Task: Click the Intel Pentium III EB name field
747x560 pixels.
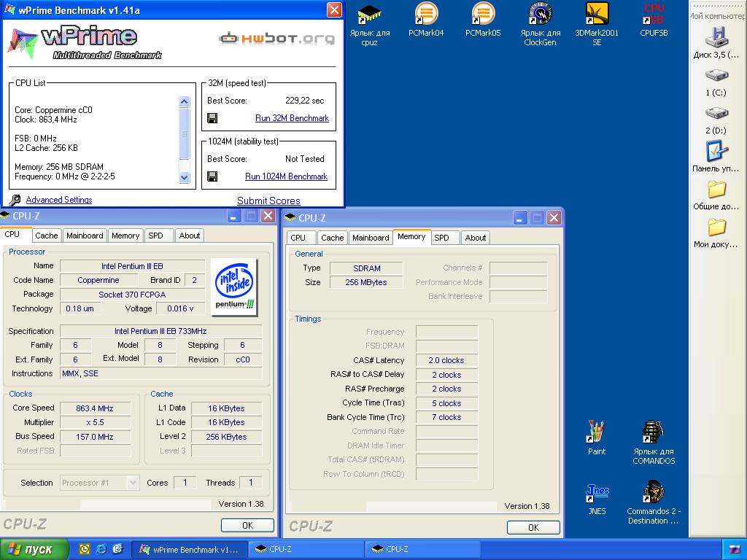Action: 132,266
